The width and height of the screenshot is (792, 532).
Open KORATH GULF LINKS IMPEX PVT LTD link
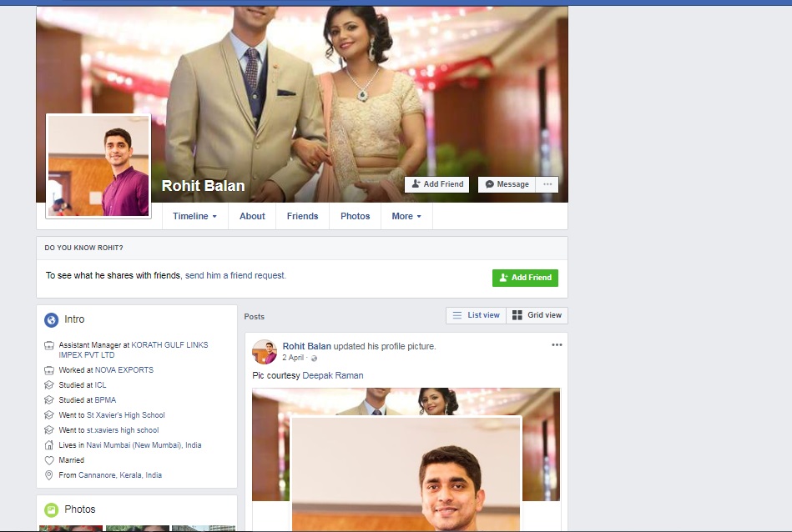click(134, 349)
